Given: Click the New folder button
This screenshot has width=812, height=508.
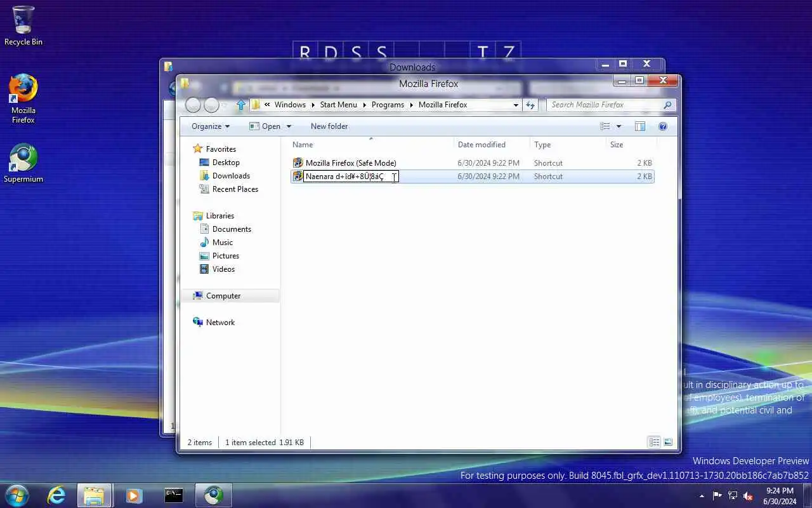Looking at the screenshot, I should click(329, 126).
